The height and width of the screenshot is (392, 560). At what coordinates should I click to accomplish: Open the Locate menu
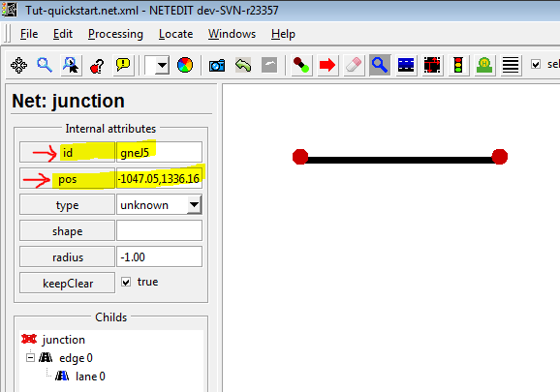pos(175,34)
